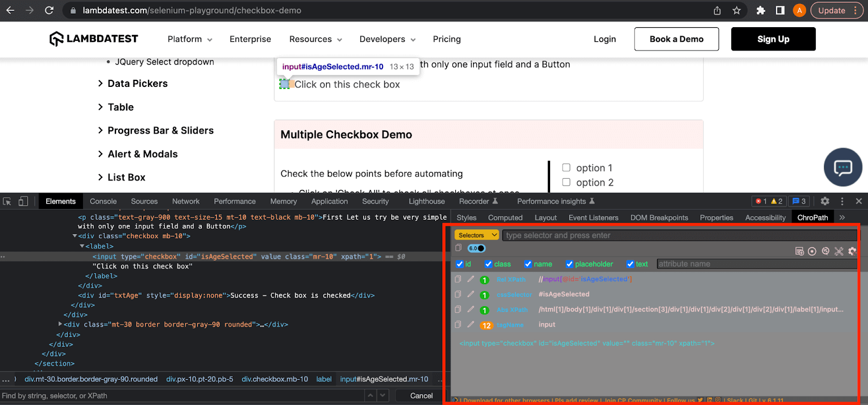This screenshot has width=868, height=405.
Task: Open the browser extensions puzzle icon
Action: 761,10
